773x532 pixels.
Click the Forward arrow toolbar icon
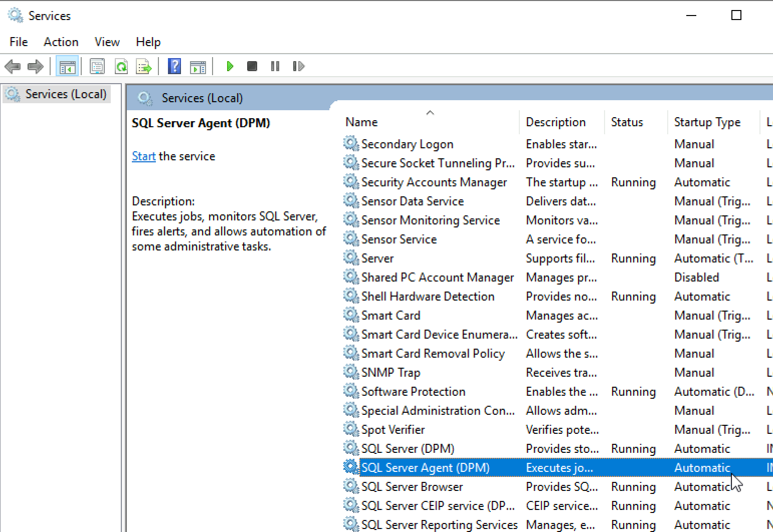pos(36,66)
